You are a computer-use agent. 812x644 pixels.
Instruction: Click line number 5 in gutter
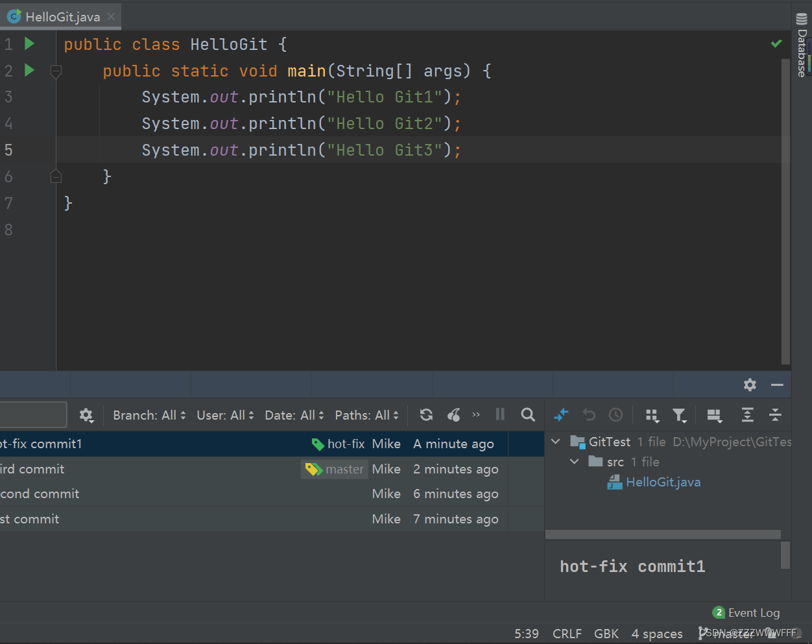pyautogui.click(x=8, y=150)
